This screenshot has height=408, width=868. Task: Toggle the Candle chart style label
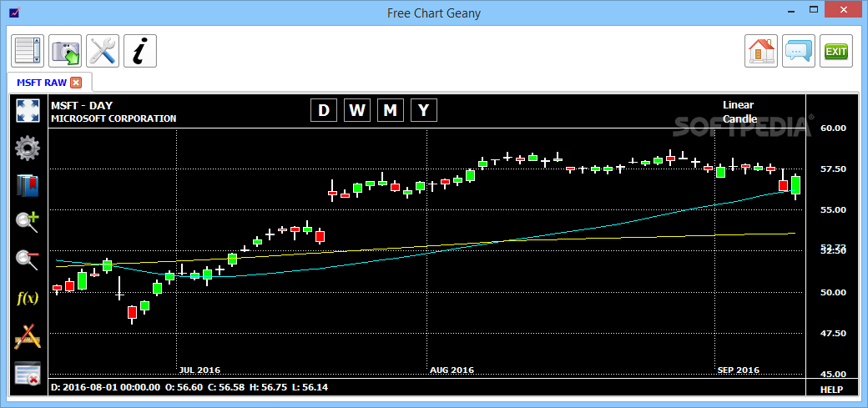pos(739,119)
